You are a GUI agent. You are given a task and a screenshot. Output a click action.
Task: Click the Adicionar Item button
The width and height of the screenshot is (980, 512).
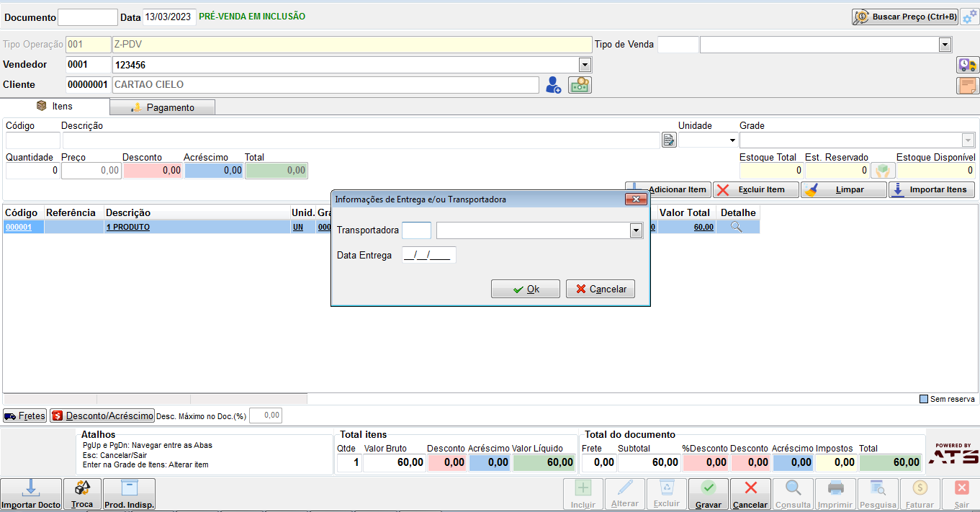point(667,189)
